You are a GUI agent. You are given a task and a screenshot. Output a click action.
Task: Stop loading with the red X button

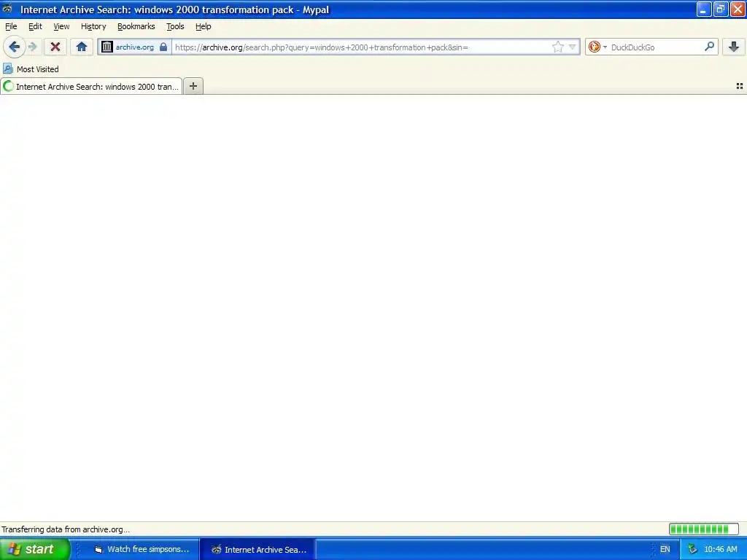coord(55,47)
